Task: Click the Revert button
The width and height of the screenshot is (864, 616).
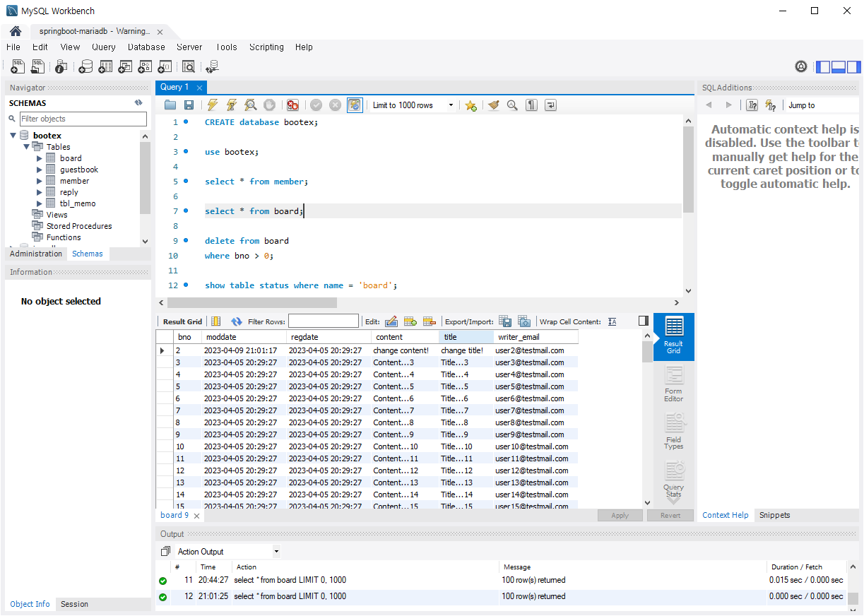Action: [x=670, y=516]
